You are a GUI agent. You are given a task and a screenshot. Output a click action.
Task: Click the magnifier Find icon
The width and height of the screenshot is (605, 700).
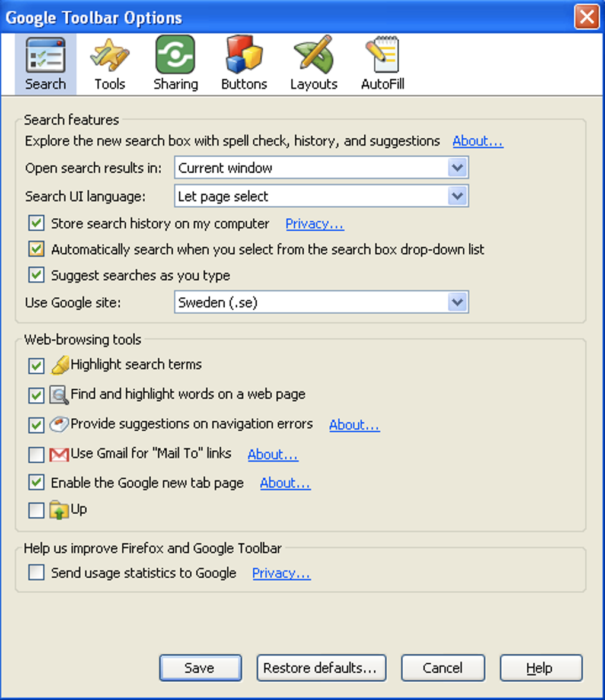pos(59,394)
